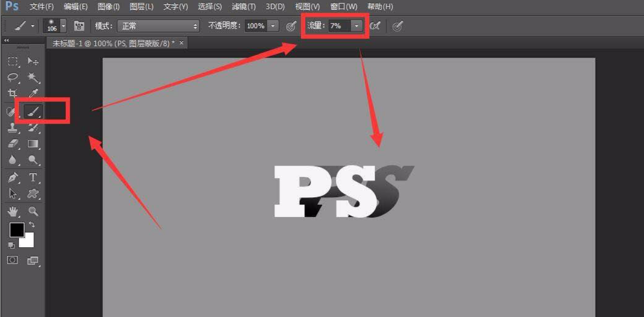Select the Custom Shape tool
Image resolution: width=644 pixels, height=317 pixels.
[x=33, y=194]
